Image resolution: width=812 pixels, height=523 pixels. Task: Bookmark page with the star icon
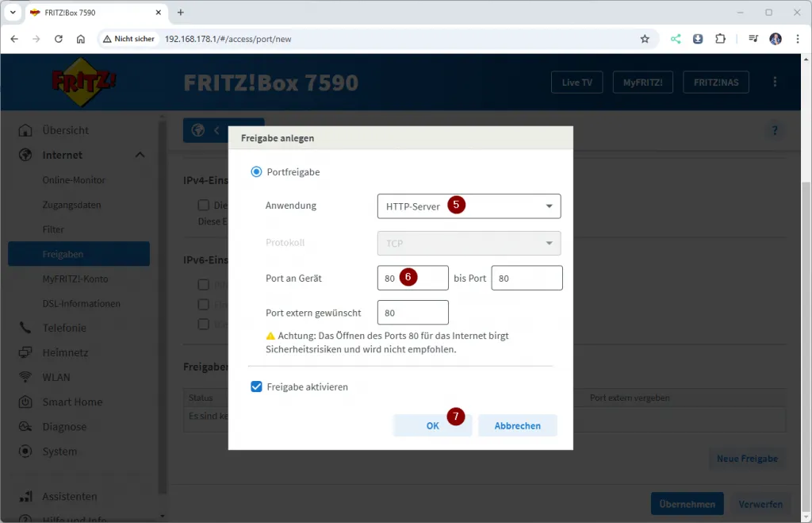pos(645,39)
